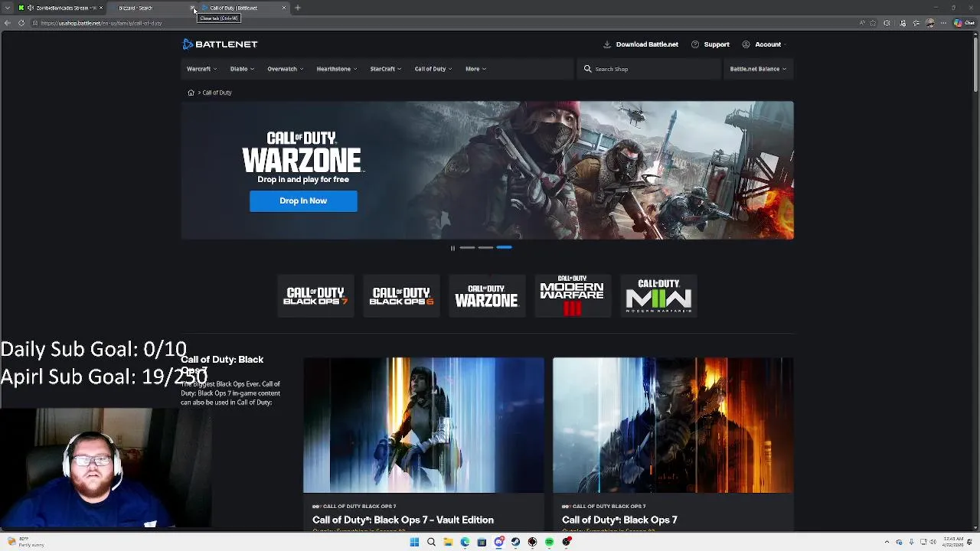Click the Download Battle.net link
This screenshot has height=551, width=980.
coord(641,44)
